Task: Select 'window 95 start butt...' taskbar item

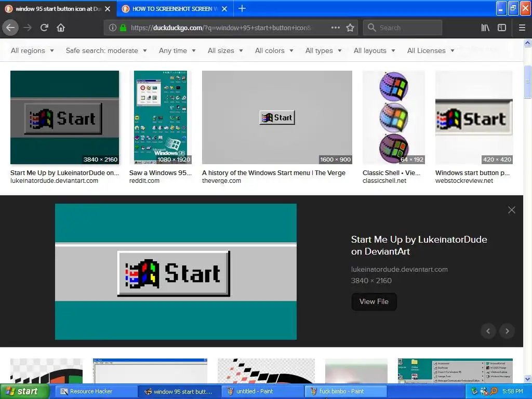Action: pyautogui.click(x=180, y=391)
